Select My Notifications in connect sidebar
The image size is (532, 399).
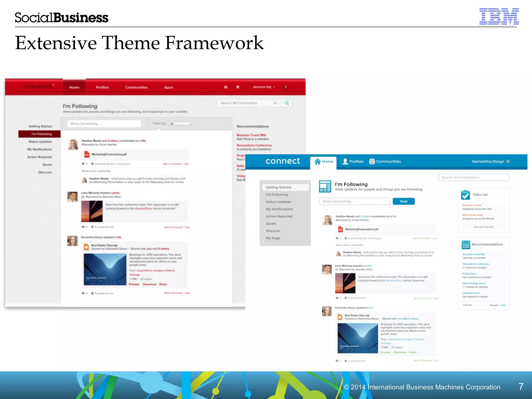click(x=279, y=209)
